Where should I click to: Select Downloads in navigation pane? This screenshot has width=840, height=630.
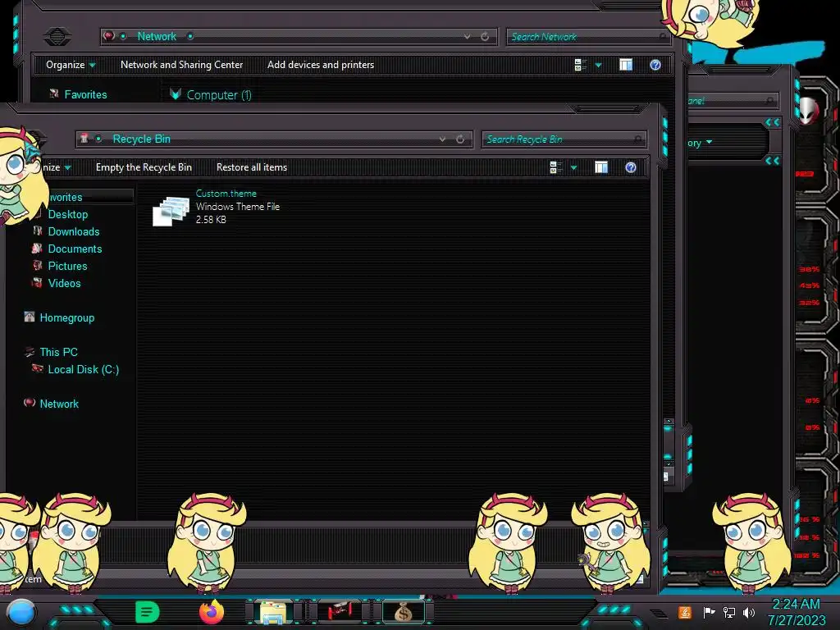tap(73, 231)
